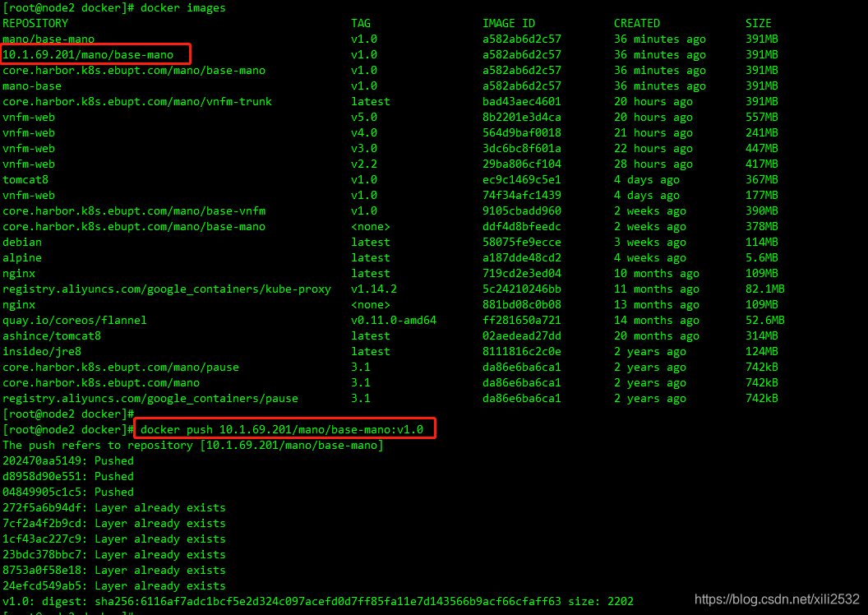Click the docker images command at top
The width and height of the screenshot is (868, 615).
[x=182, y=7]
